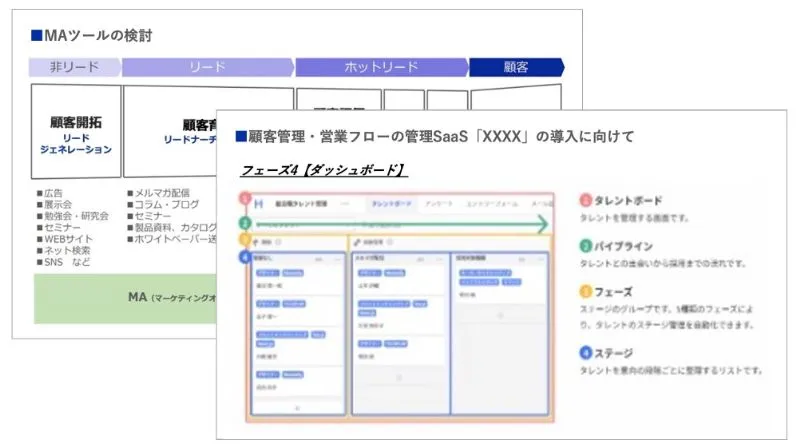Select the dark blue 顧客 chevron
Screen dimensions: 800x448
click(x=516, y=67)
